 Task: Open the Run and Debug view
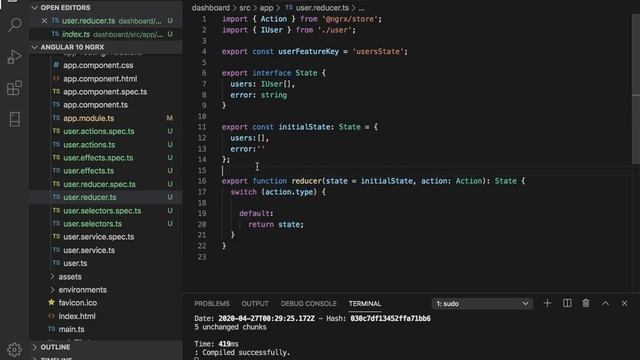click(x=15, y=56)
